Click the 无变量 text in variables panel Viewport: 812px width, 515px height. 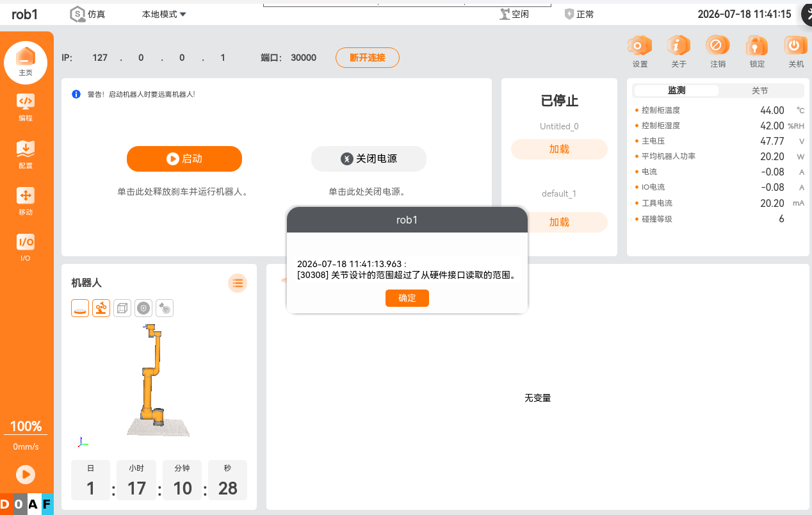click(537, 398)
